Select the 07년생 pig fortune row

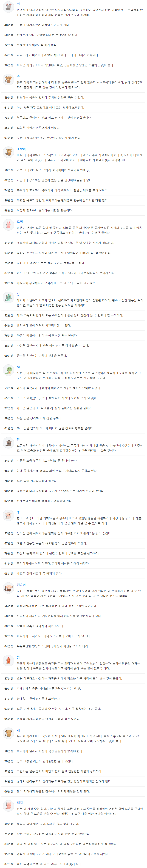pyautogui.click(x=73, y=864)
